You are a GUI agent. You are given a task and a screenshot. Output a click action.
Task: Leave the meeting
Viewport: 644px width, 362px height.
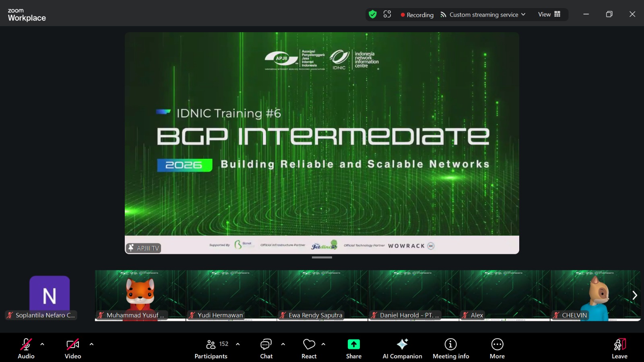[x=619, y=349]
